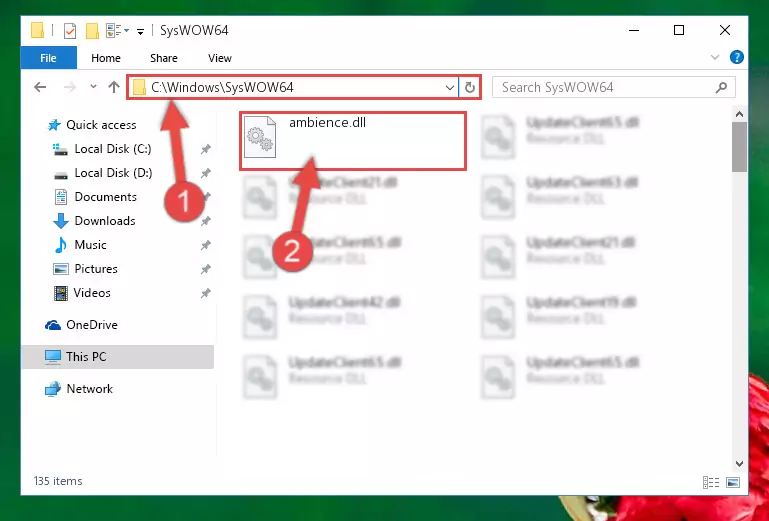Click the 135 items status text
Screen dimensions: 769x521
[x=58, y=481]
